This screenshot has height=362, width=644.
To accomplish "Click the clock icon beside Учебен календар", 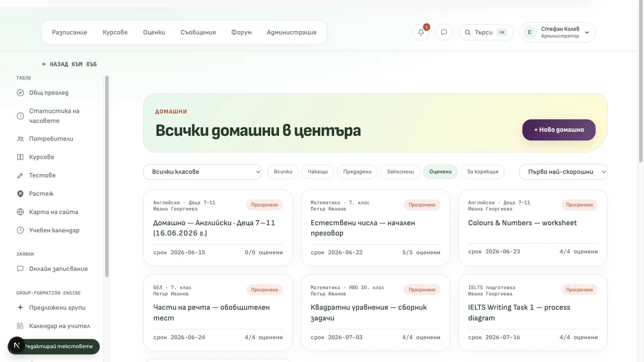I will (20, 231).
